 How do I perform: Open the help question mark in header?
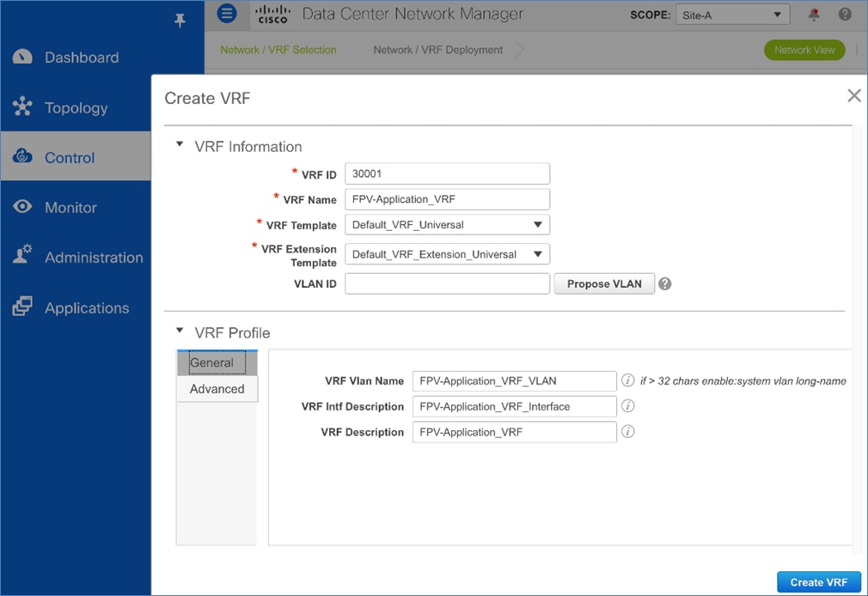pos(845,15)
